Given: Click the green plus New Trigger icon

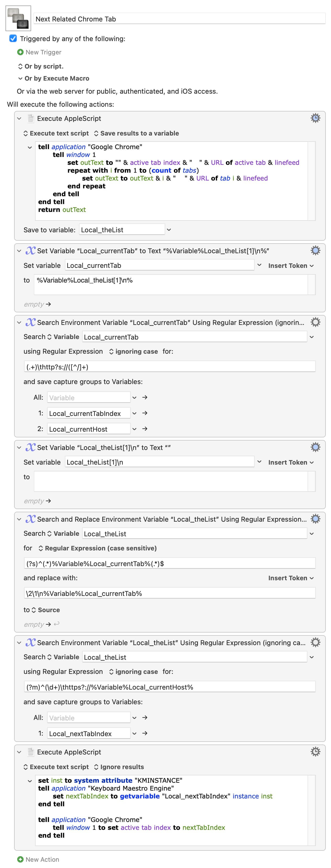Looking at the screenshot, I should 20,52.
